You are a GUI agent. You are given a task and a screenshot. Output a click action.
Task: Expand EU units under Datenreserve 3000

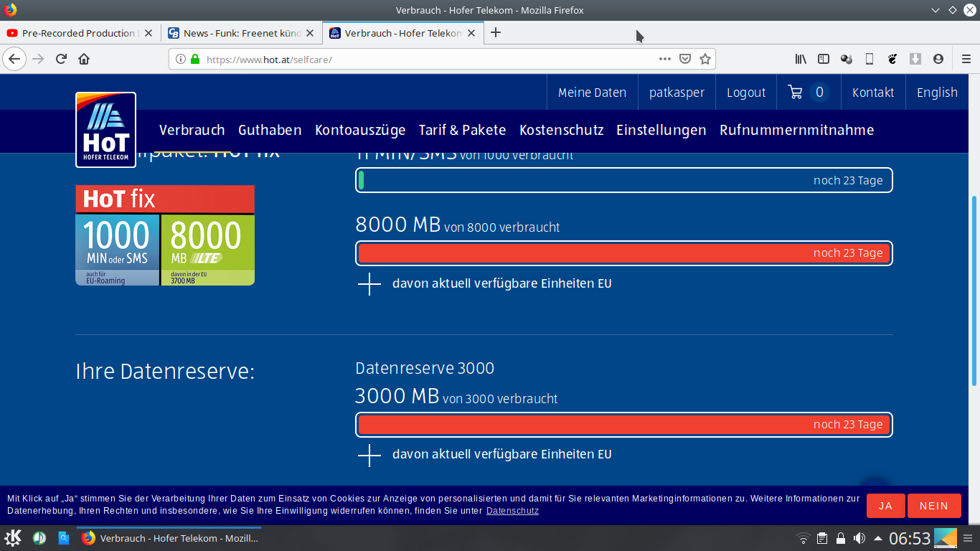(x=369, y=454)
